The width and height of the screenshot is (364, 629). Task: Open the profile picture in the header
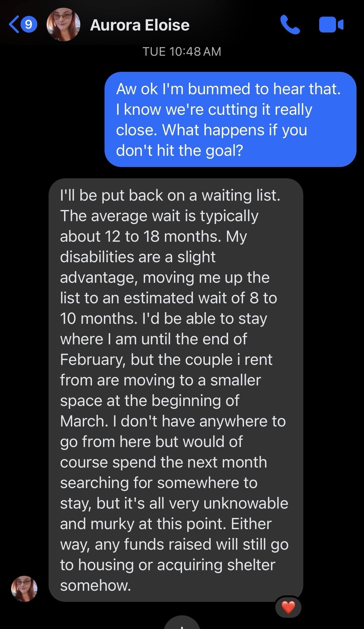coord(63,25)
